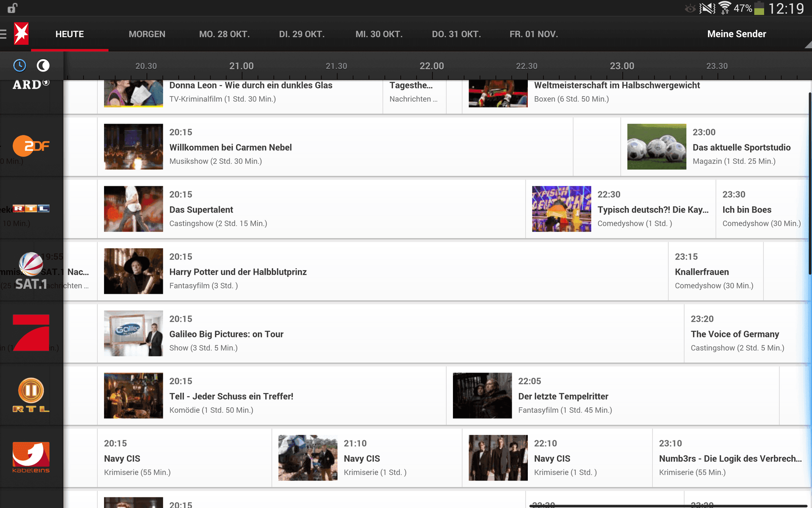Open Der letzte Tempelritter listing
The width and height of the screenshot is (812, 508).
point(613,395)
